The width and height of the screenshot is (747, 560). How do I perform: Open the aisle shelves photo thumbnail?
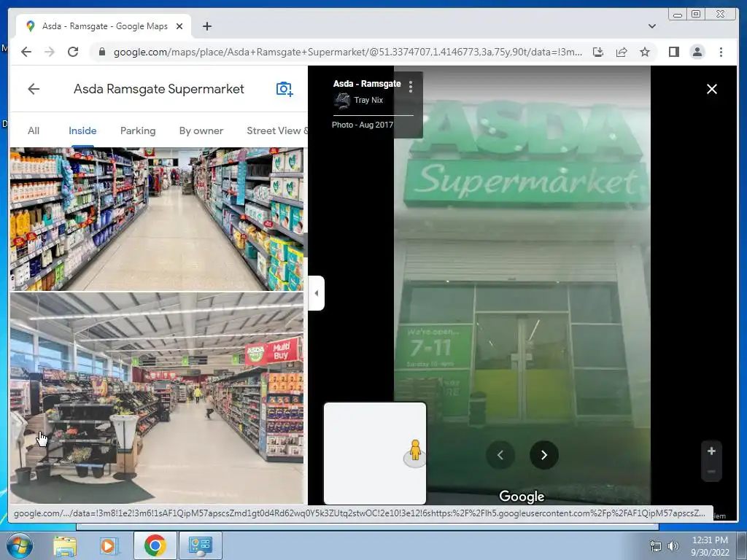[x=157, y=219]
